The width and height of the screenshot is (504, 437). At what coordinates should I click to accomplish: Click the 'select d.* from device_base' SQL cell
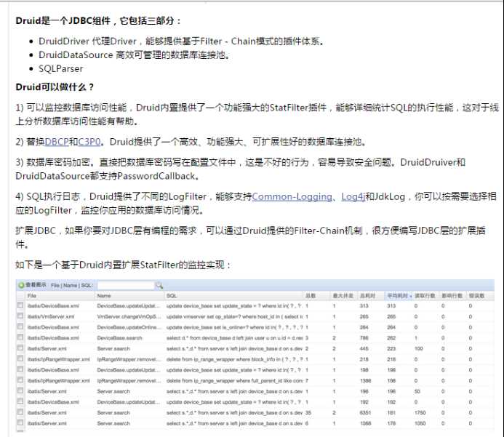click(234, 338)
